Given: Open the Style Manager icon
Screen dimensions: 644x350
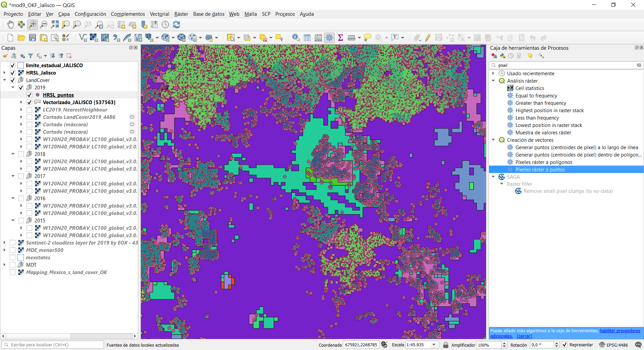Looking at the screenshot, I should [x=66, y=38].
